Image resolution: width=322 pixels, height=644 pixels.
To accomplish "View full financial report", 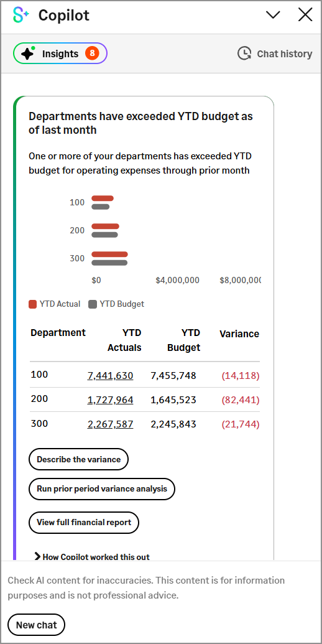I will coord(84,523).
